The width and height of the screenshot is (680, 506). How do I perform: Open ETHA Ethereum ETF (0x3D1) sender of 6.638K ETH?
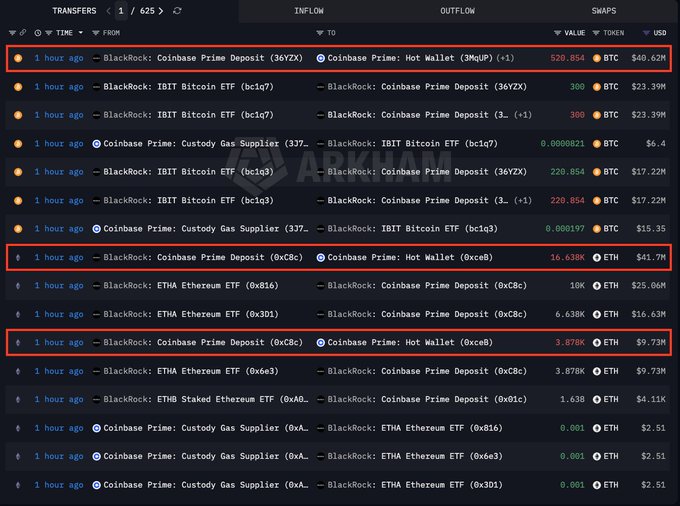[x=190, y=314]
